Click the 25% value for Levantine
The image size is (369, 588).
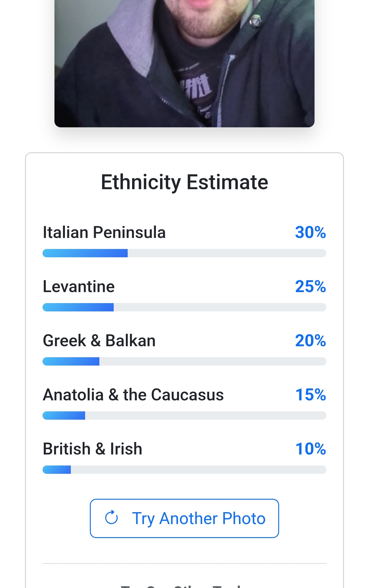click(x=310, y=286)
